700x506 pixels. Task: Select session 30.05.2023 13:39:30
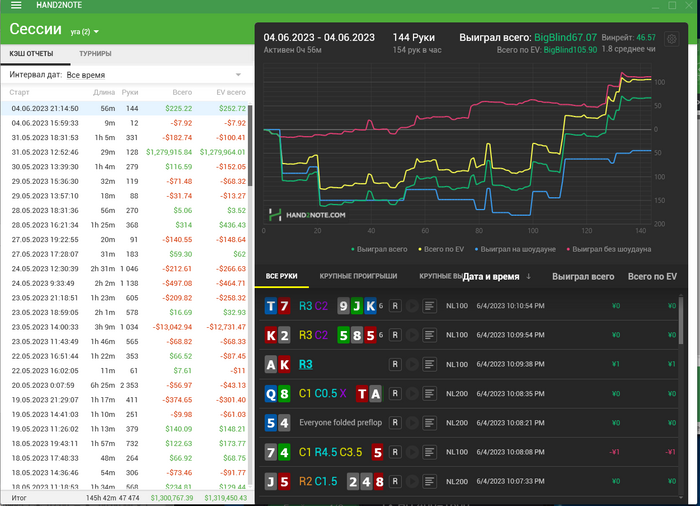coord(125,167)
